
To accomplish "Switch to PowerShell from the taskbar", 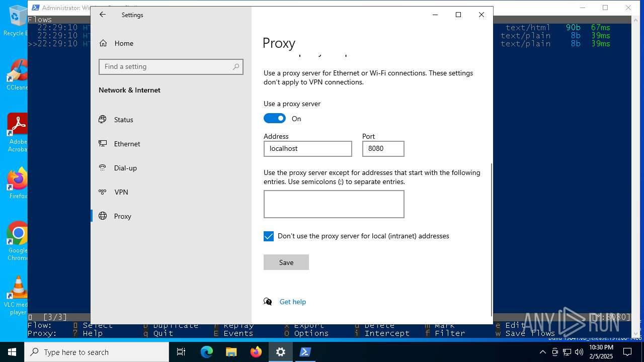I will click(305, 352).
